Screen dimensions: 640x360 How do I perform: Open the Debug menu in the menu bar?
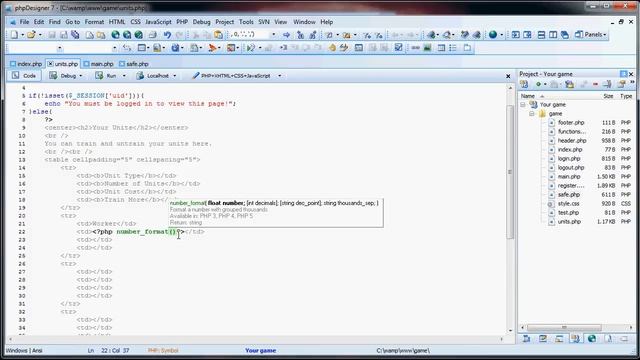pyautogui.click(x=202, y=22)
